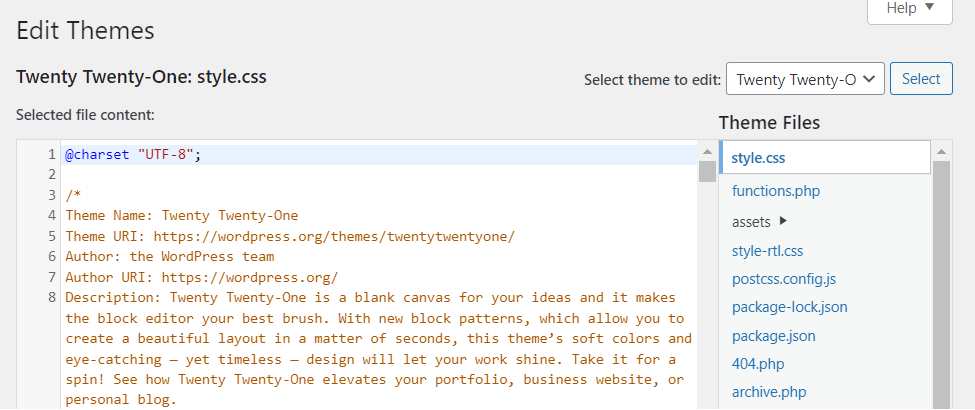This screenshot has height=410, width=975.
Task: Click the Twenty Twenty-One: style.css heading
Action: click(x=141, y=77)
